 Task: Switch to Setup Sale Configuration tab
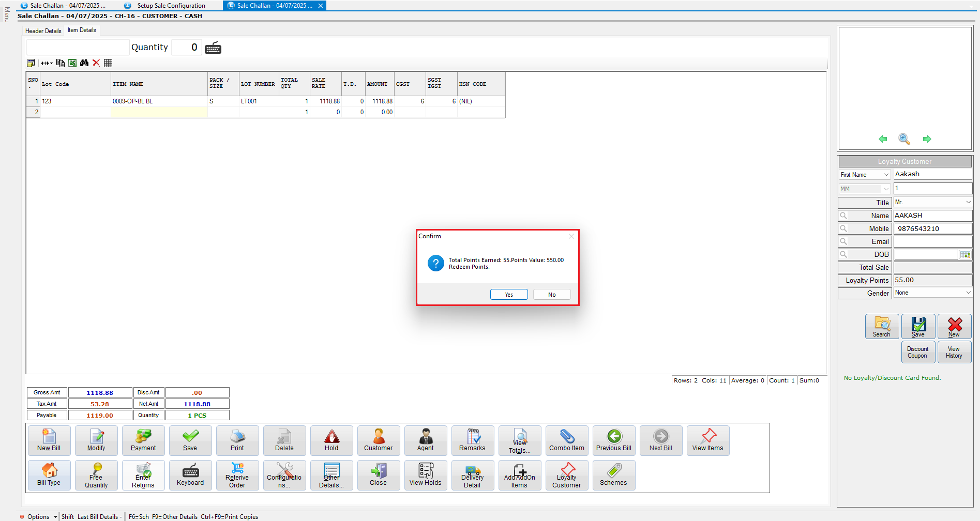[x=171, y=6]
